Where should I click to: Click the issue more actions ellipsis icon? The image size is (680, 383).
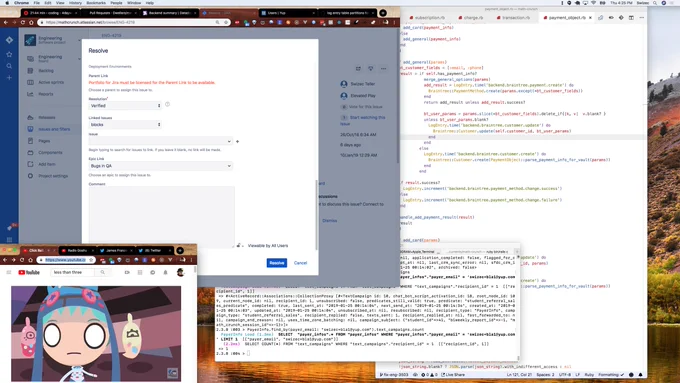pos(383,69)
